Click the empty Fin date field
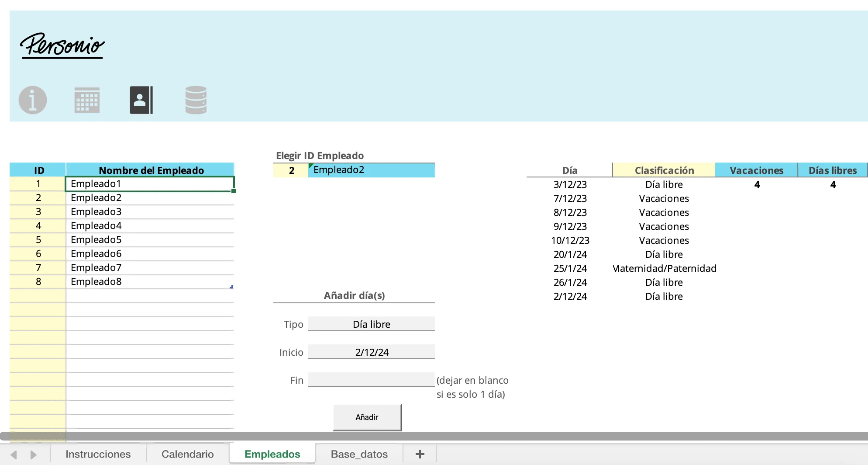Image resolution: width=868 pixels, height=465 pixels. pos(371,380)
